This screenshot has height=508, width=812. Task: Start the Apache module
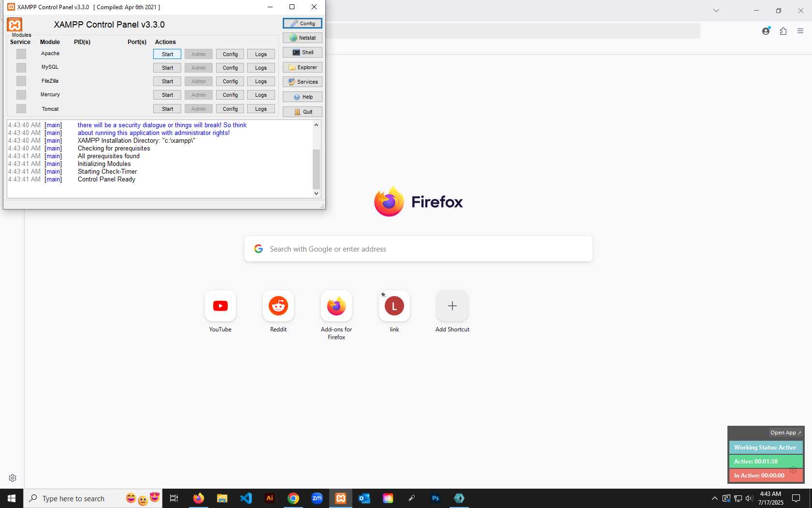167,54
